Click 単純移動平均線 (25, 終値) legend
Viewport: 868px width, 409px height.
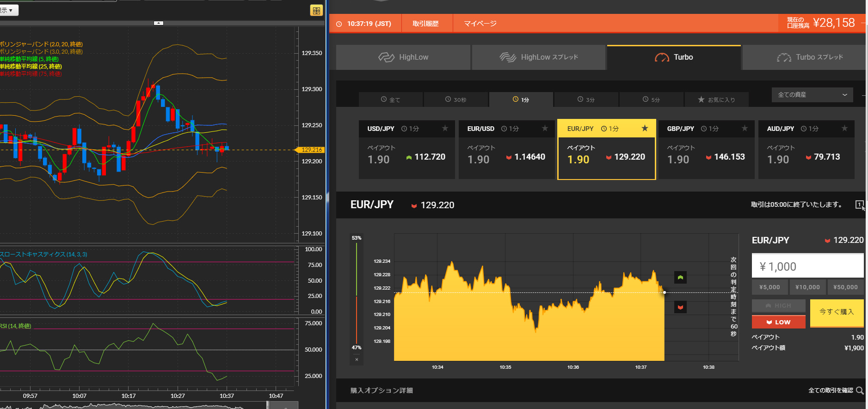tap(31, 67)
